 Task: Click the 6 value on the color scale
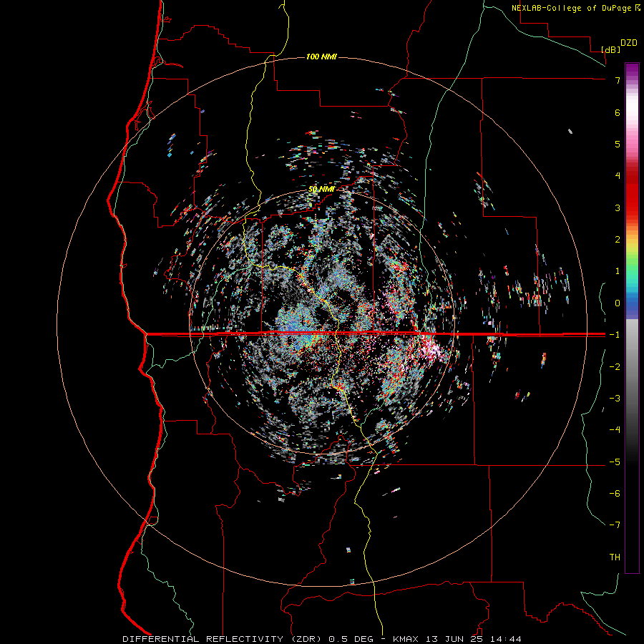[618, 112]
